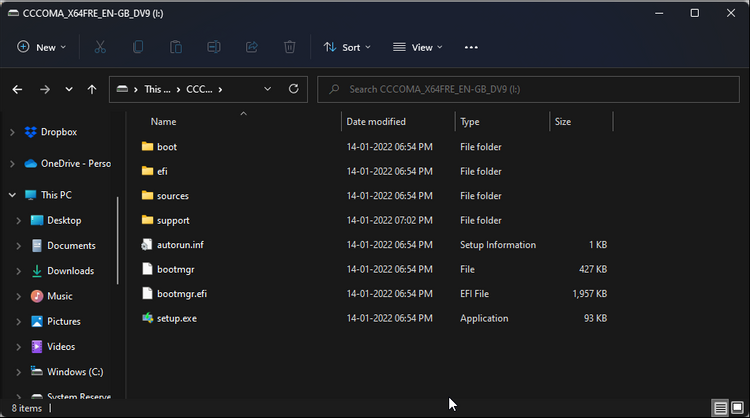Click the Copy icon in toolbar

138,47
